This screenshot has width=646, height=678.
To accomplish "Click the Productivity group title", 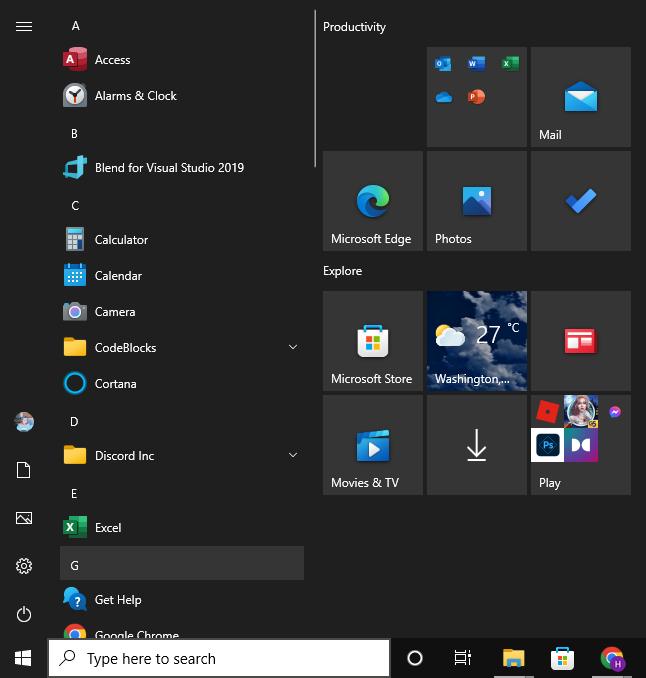I will 354,27.
